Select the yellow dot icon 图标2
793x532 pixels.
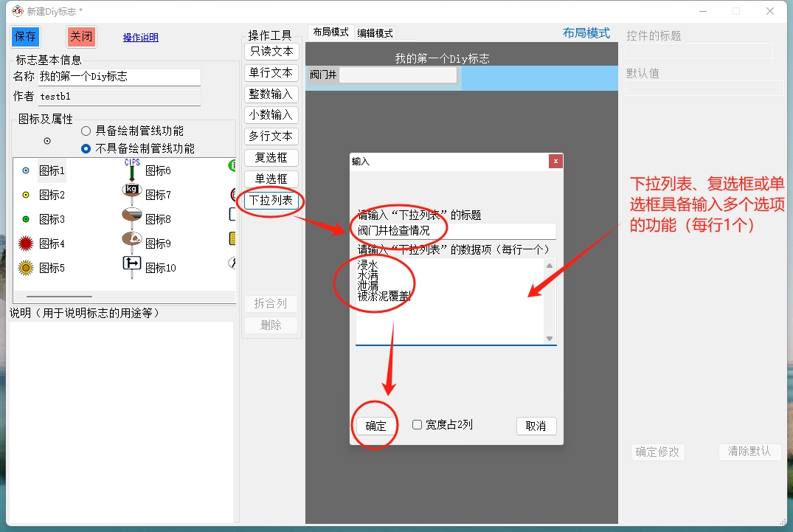pos(26,195)
